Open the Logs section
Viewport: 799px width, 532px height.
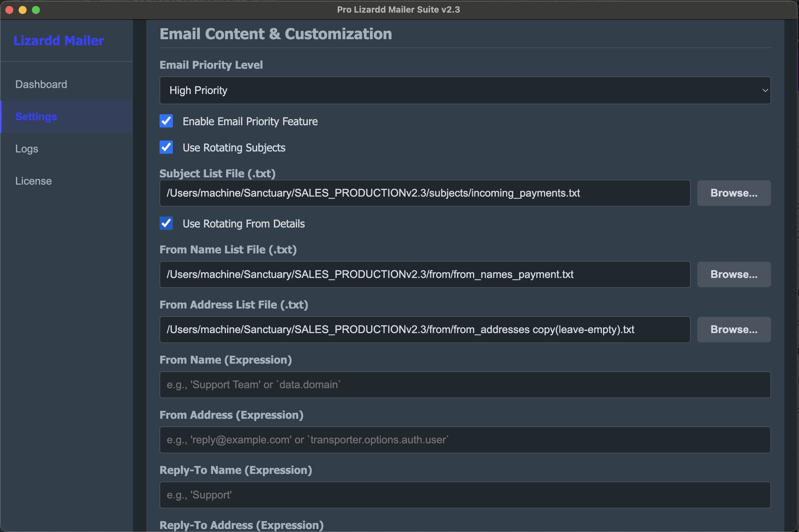[x=27, y=148]
